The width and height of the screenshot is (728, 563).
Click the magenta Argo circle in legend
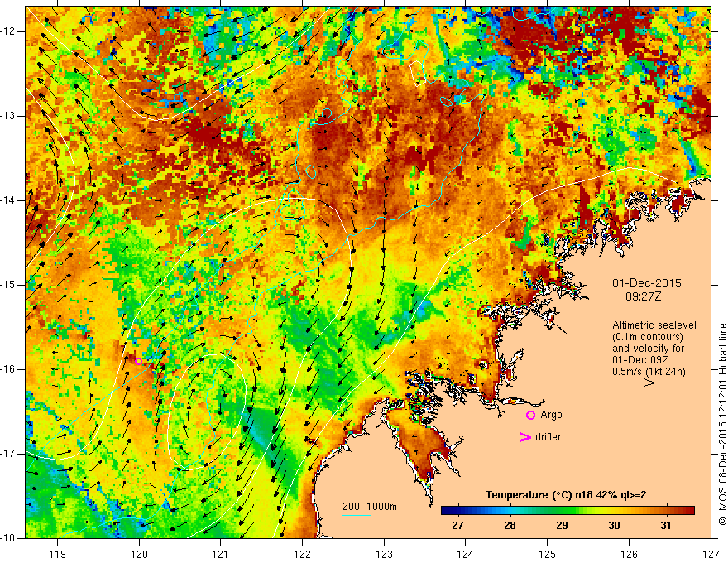click(530, 416)
